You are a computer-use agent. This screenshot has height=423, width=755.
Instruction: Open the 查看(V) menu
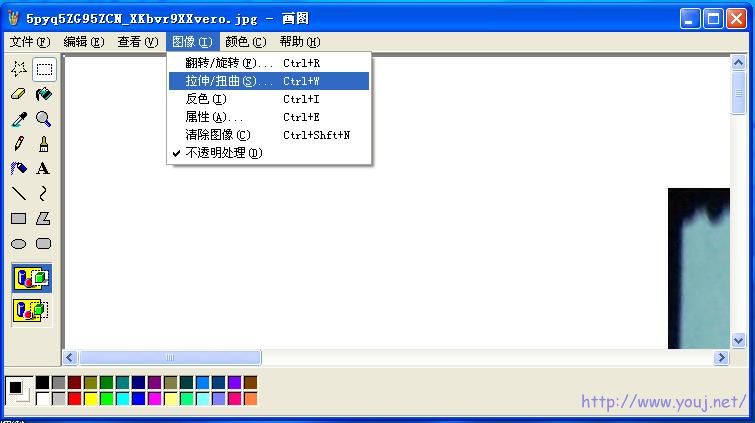tap(137, 42)
